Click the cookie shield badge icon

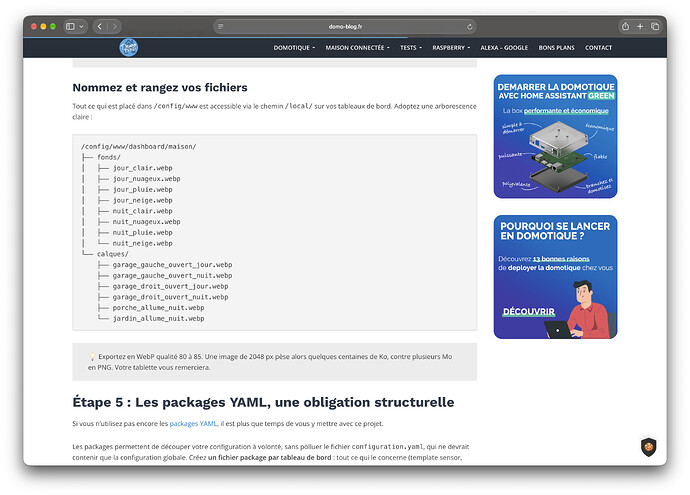(648, 447)
